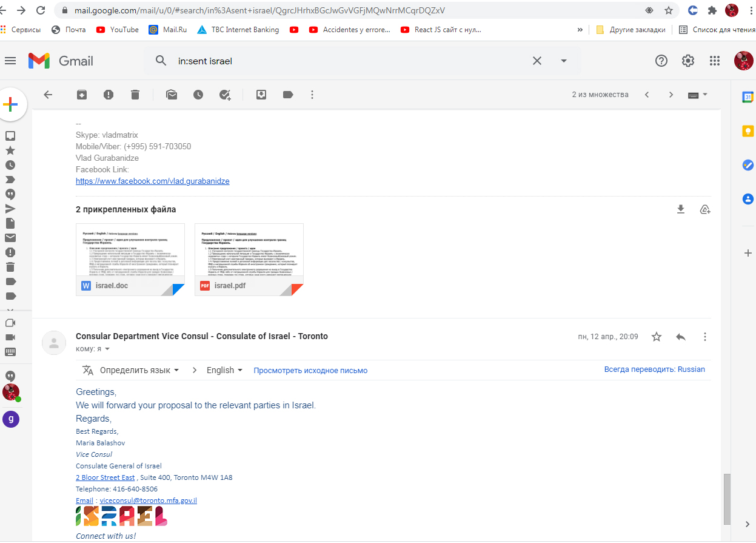Delete the conversation with trash icon

[135, 95]
